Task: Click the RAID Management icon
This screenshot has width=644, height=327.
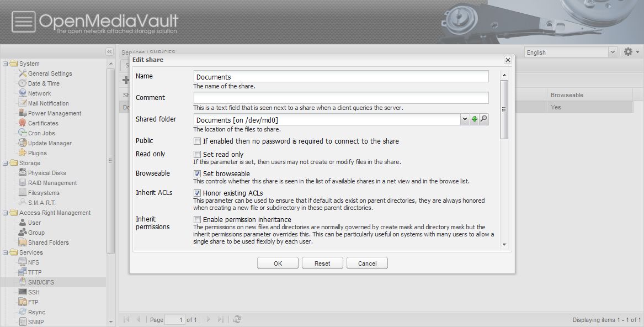Action: tap(23, 183)
